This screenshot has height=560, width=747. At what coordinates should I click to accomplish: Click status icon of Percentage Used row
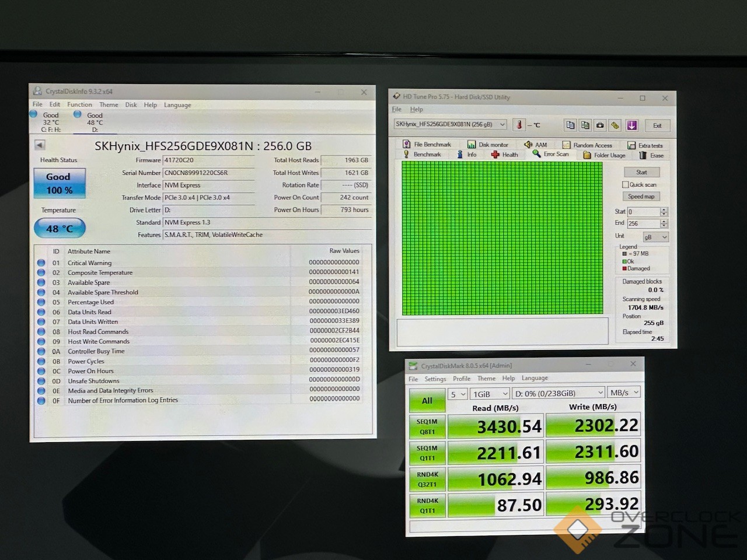41,302
